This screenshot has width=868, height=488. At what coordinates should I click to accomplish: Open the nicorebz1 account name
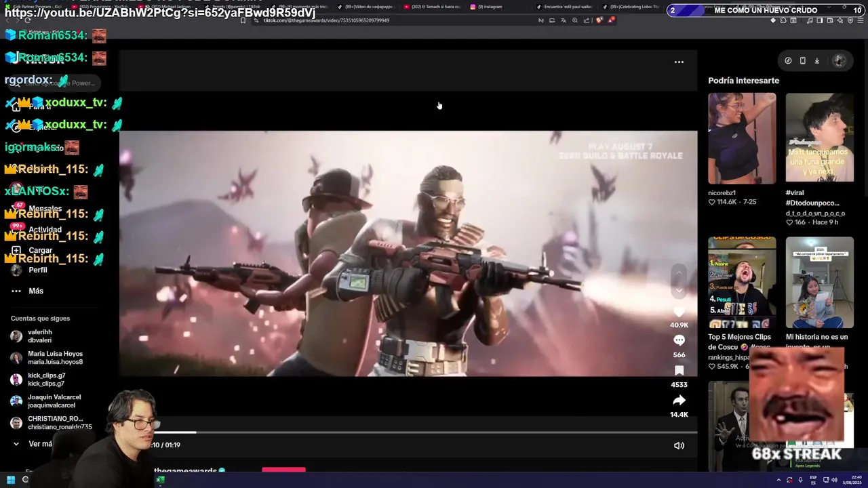point(722,192)
